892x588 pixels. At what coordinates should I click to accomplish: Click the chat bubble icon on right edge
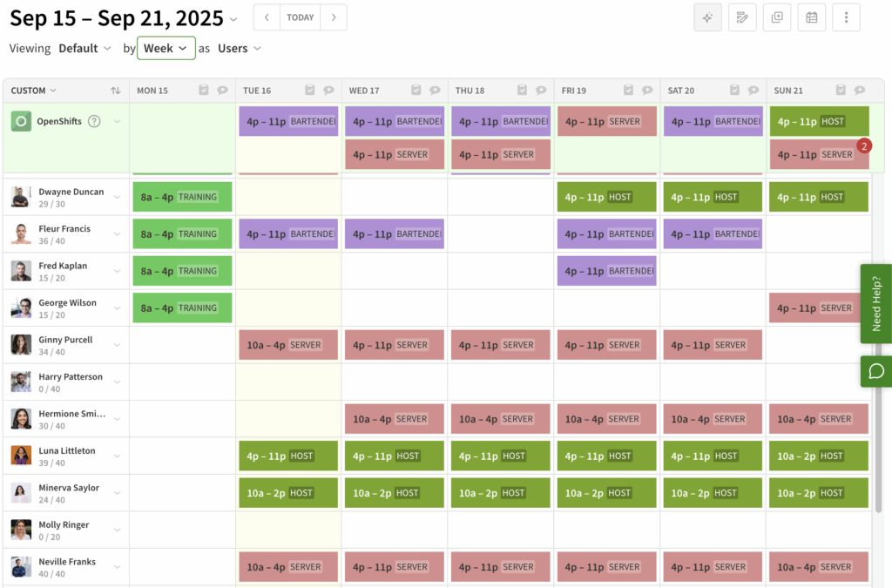pos(876,371)
